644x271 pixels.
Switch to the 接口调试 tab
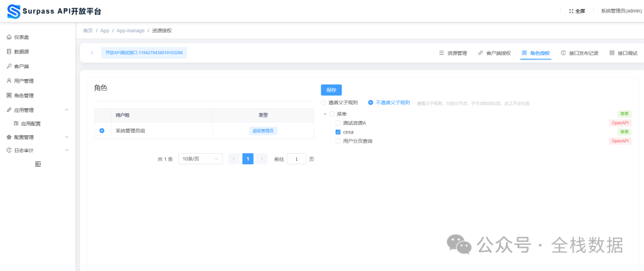point(623,53)
